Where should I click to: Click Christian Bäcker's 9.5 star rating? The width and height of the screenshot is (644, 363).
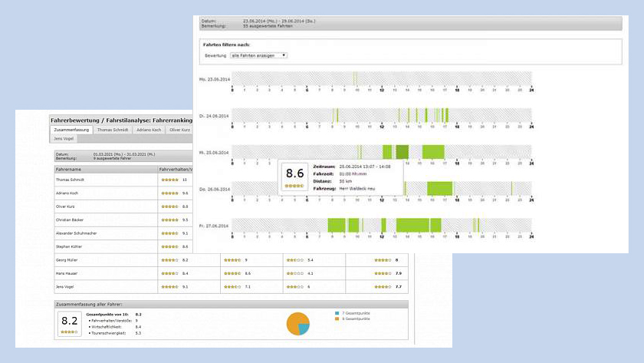click(x=169, y=220)
